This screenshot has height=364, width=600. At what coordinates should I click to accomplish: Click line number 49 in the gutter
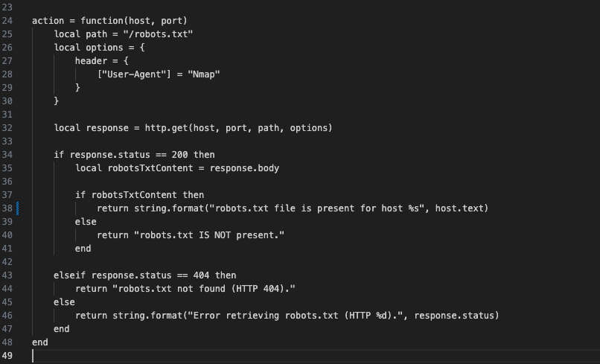click(7, 356)
